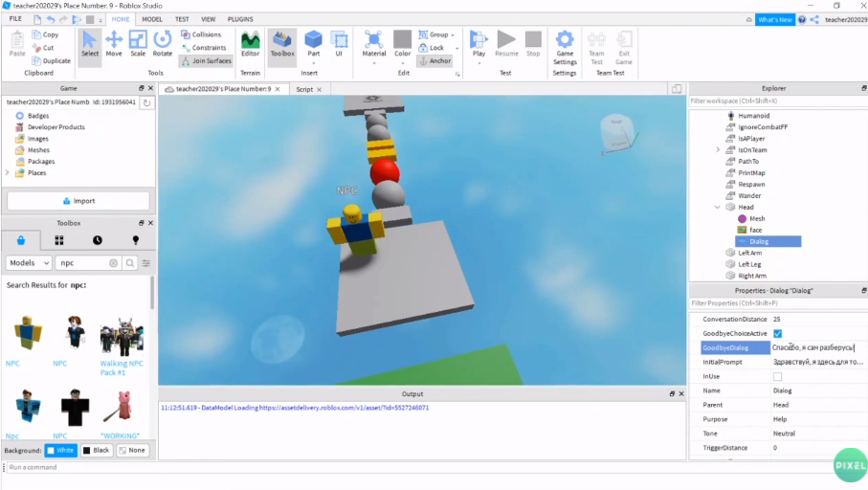Click the Cut clipboard button
Screen dimensions: 868x490
(43, 48)
